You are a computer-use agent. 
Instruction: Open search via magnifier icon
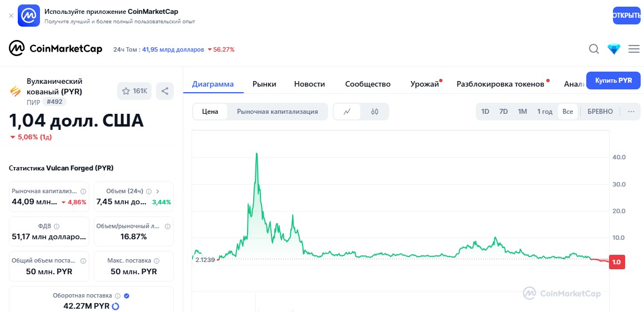coord(594,49)
